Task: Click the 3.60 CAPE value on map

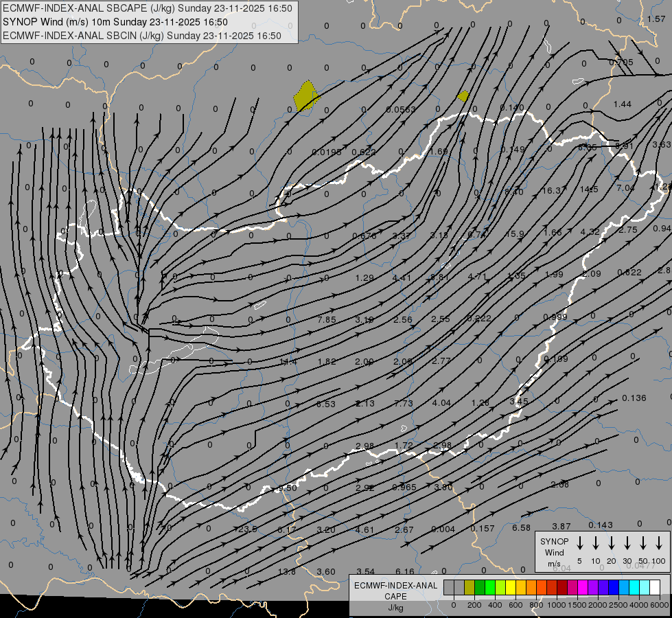Action: pos(326,572)
